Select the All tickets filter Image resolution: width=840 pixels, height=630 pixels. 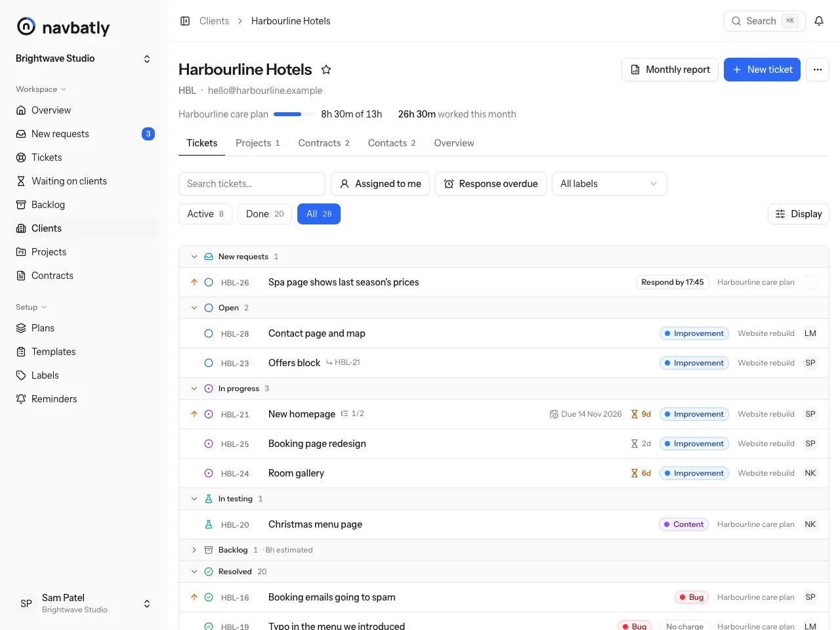click(319, 214)
